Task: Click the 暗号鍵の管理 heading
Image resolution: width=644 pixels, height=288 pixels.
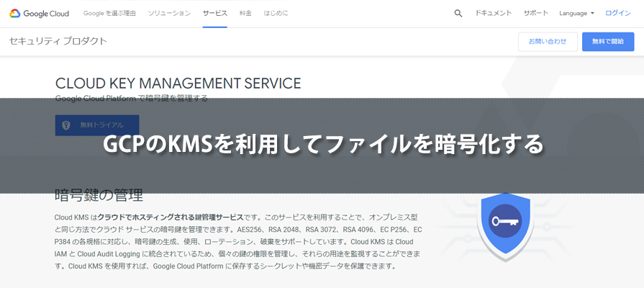Action: tap(99, 196)
